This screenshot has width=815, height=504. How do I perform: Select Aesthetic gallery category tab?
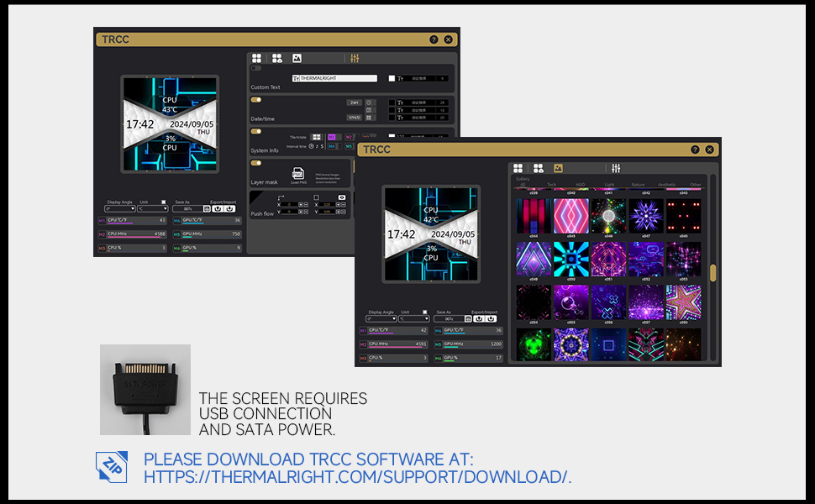click(x=667, y=185)
